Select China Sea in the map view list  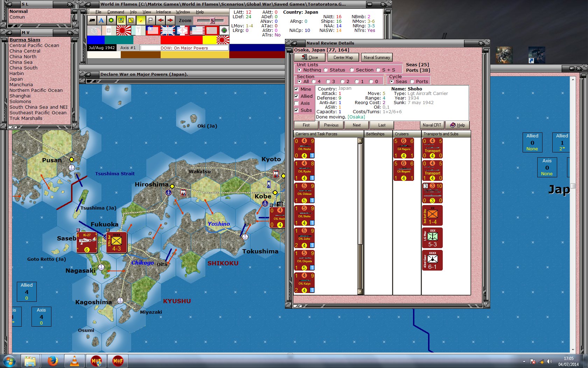pyautogui.click(x=21, y=62)
